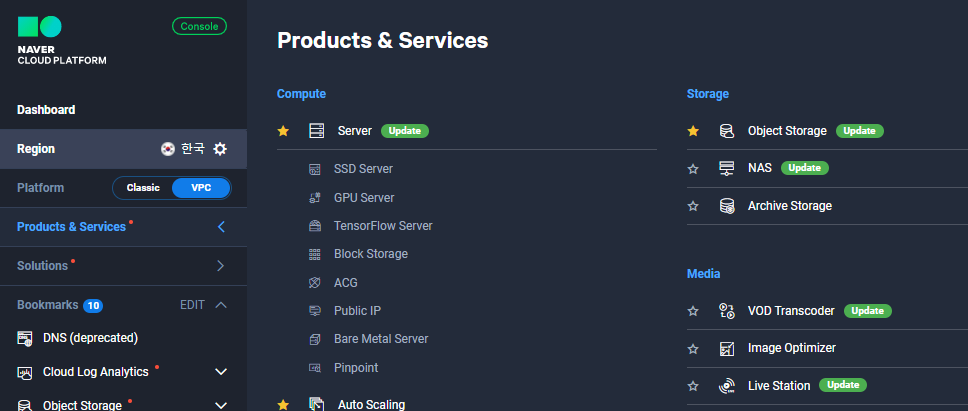This screenshot has height=411, width=968.
Task: Click the Auto Scaling icon
Action: 316,405
